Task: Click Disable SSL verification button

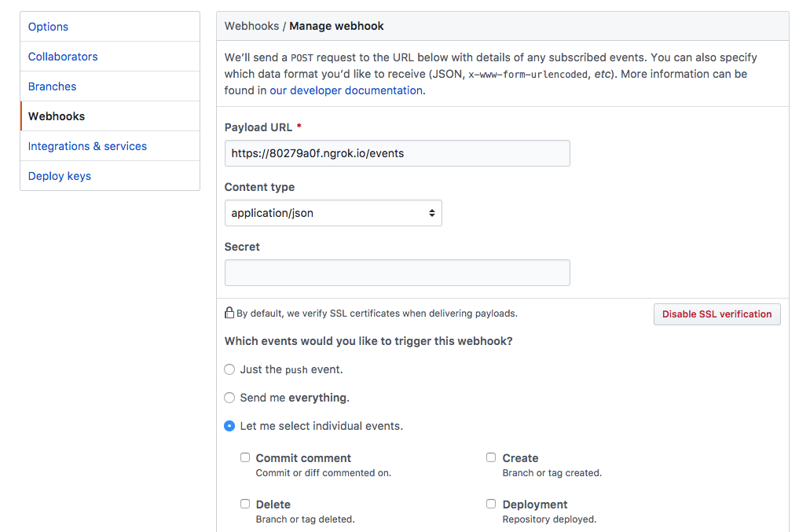Action: click(x=717, y=314)
